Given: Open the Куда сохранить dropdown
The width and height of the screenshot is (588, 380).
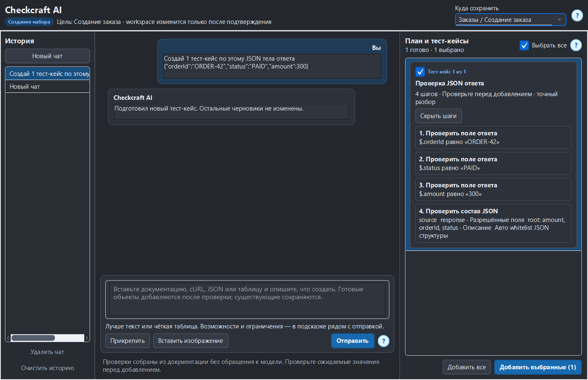Looking at the screenshot, I should [510, 20].
